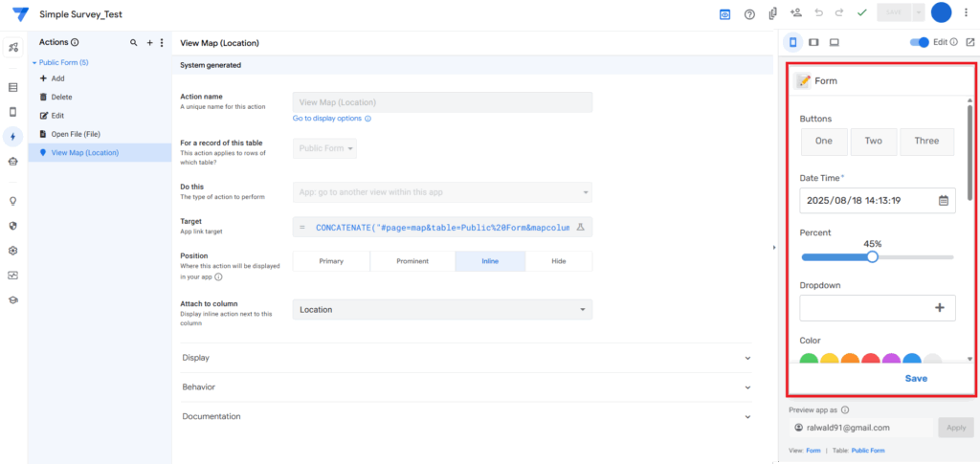Click Save button in form preview

916,378
